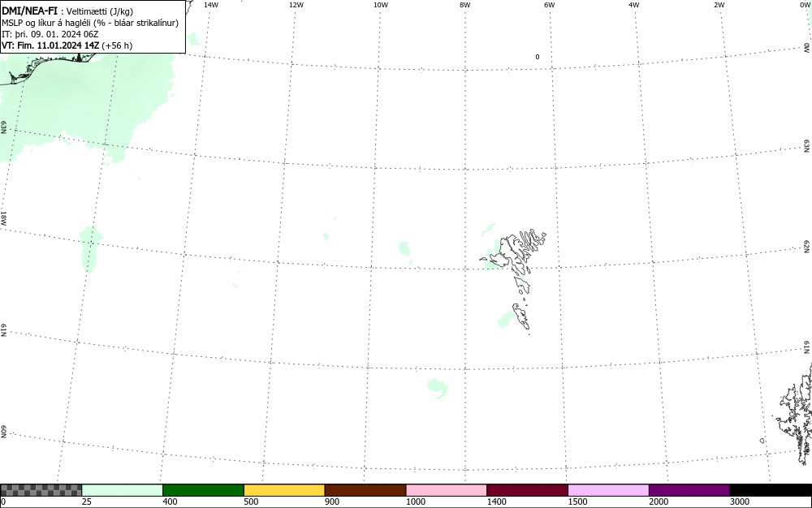Click the checkered 0–25 legend swatch
The width and height of the screenshot is (812, 508).
(41, 490)
